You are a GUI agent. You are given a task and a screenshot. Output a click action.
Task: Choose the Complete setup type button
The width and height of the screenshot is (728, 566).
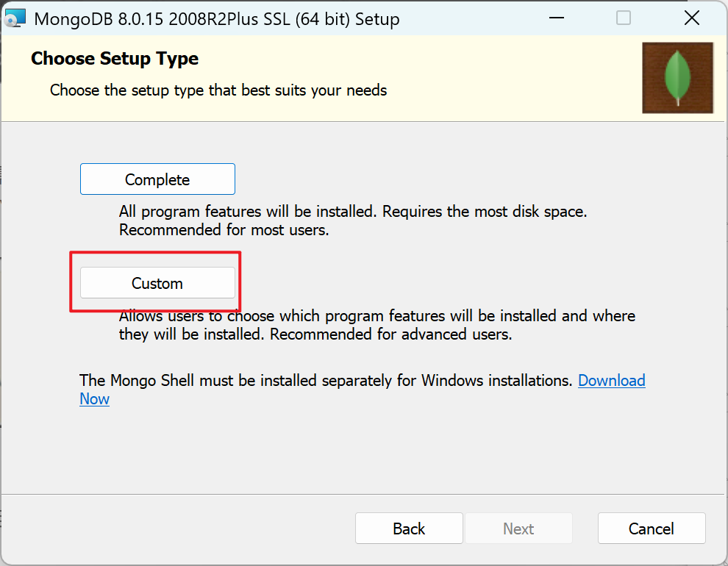[x=157, y=179]
